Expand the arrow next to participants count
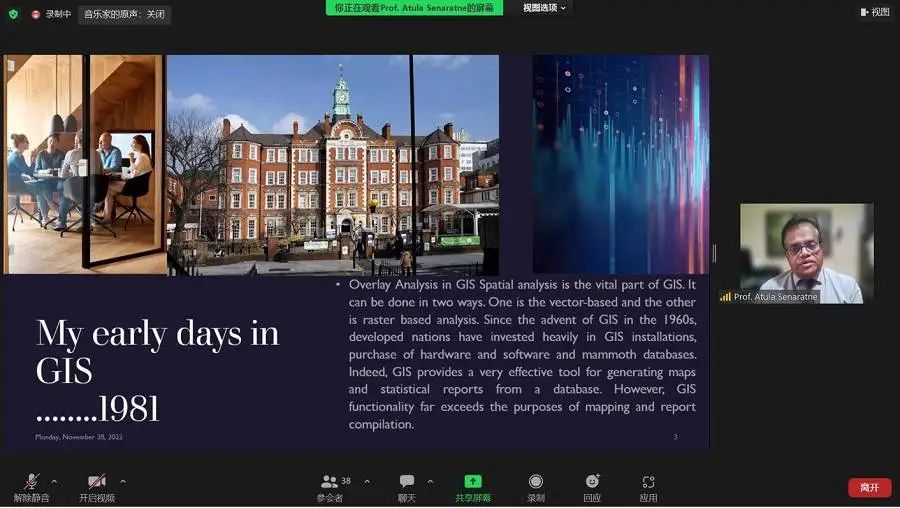 [366, 481]
